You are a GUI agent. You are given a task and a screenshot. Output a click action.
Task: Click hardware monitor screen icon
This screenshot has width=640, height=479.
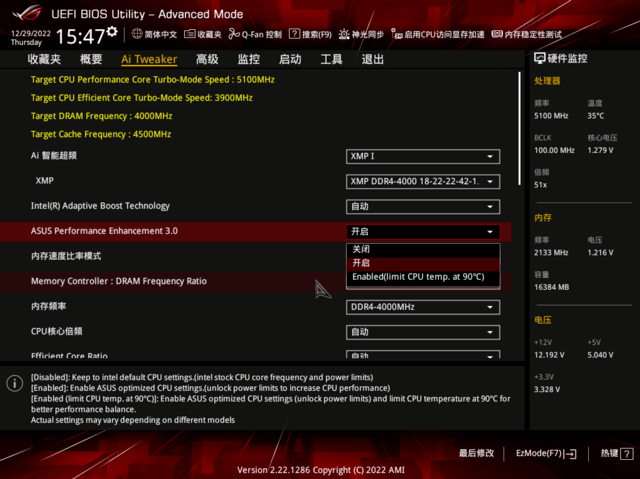[x=540, y=58]
